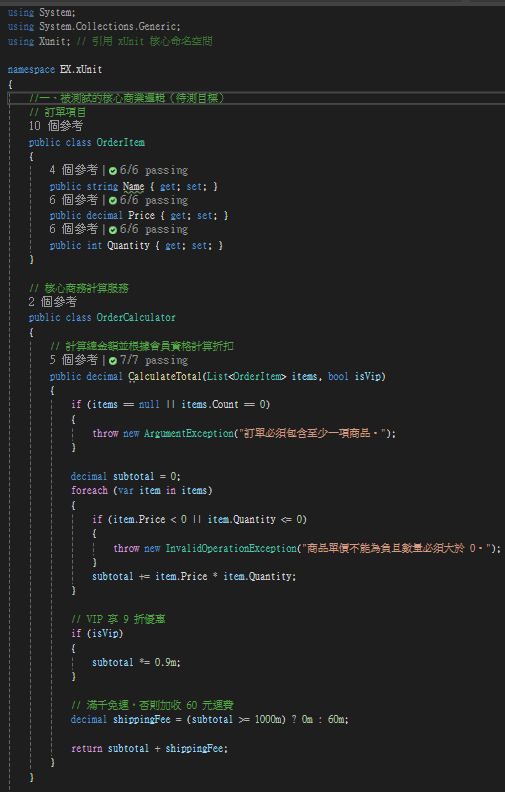Click 'Xunit' in the using directive
The height and width of the screenshot is (792, 505).
click(x=53, y=41)
